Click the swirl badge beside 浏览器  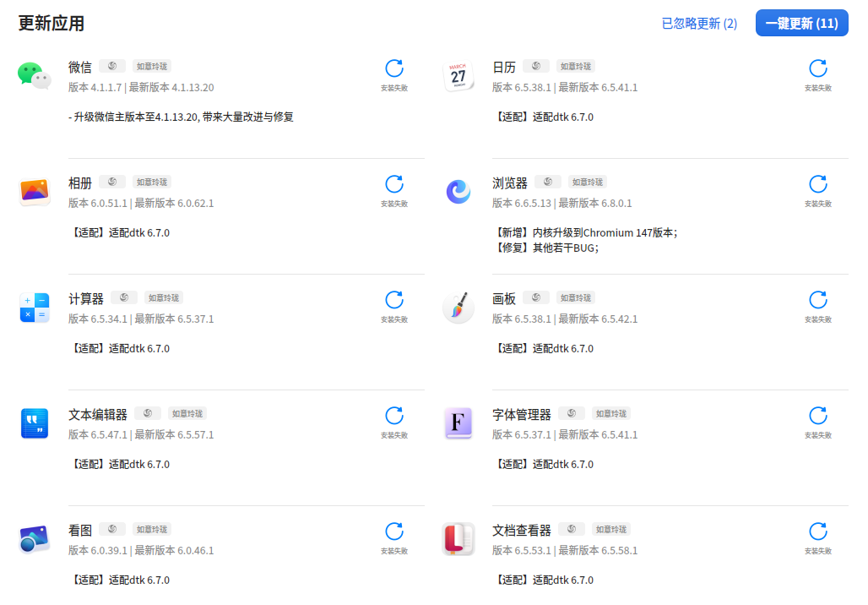(548, 182)
